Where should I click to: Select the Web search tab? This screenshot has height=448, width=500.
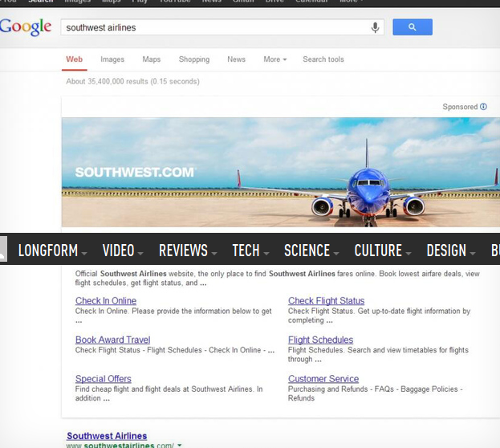pyautogui.click(x=75, y=59)
